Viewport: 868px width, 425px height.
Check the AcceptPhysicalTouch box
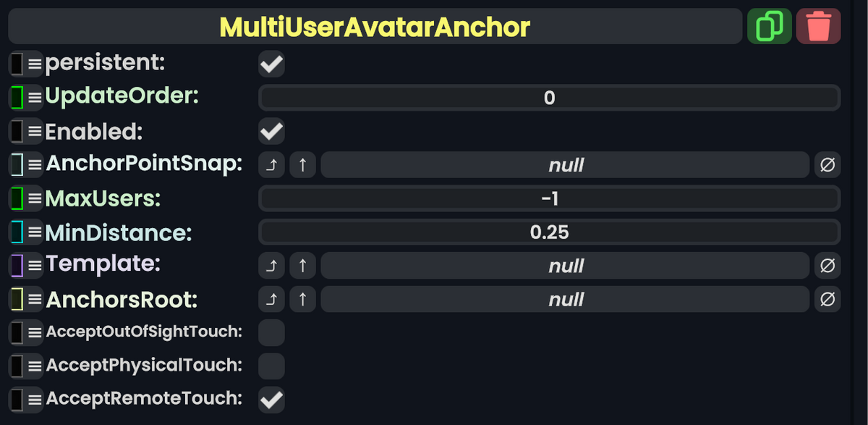coord(271,366)
